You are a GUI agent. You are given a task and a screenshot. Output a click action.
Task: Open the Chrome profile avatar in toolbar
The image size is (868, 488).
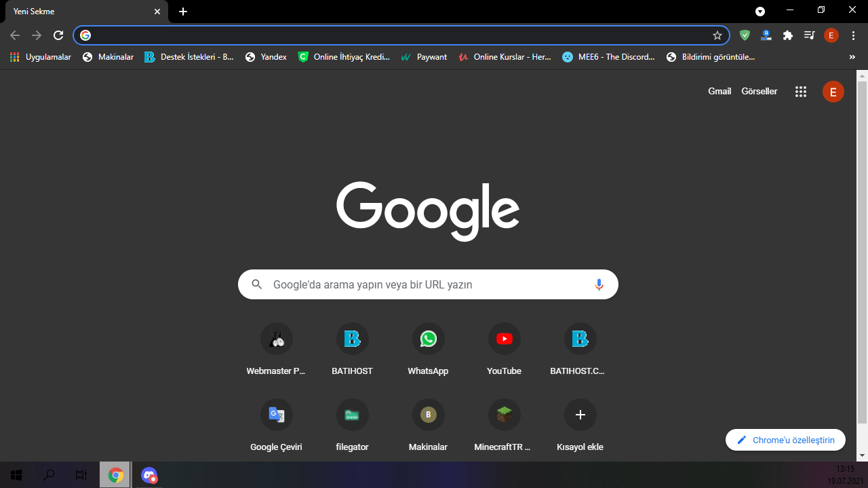tap(831, 35)
